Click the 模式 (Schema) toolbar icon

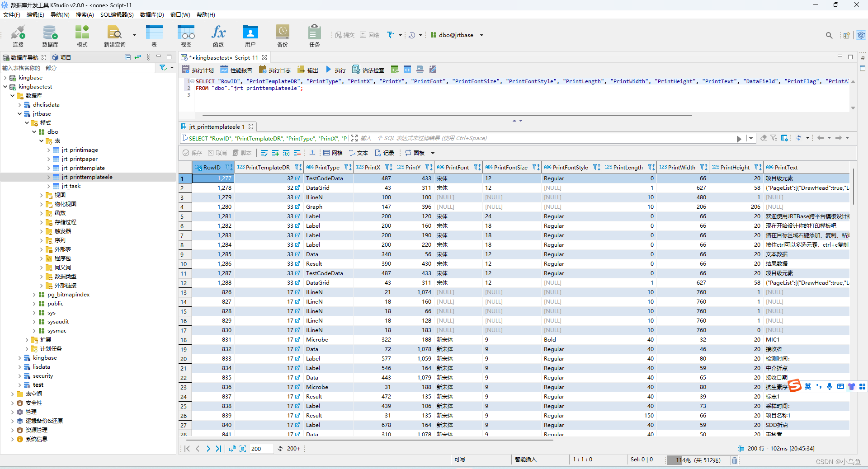pyautogui.click(x=82, y=36)
